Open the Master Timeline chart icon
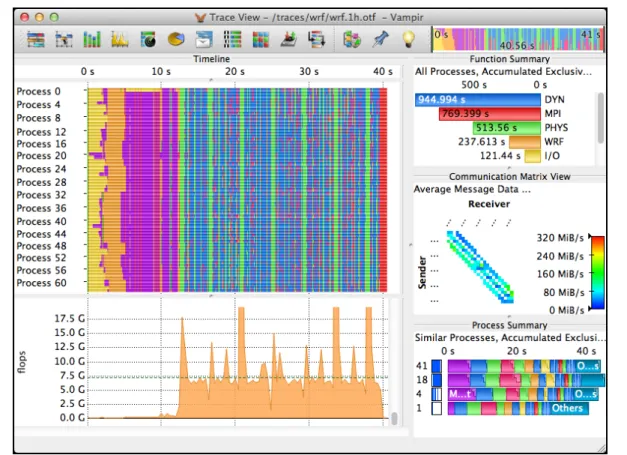The height and width of the screenshot is (455, 627). tap(36, 40)
